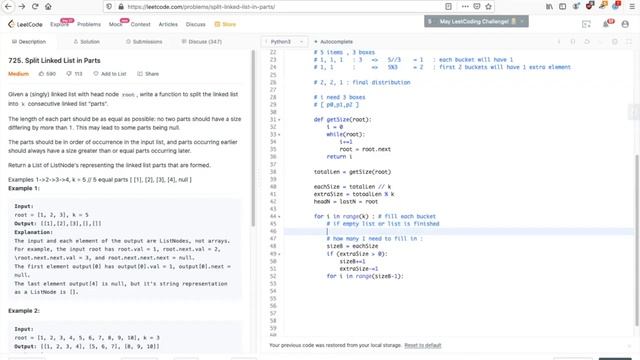The height and width of the screenshot is (360, 640).
Task: Open the playground icon in LeetCode header
Action: pos(587,24)
